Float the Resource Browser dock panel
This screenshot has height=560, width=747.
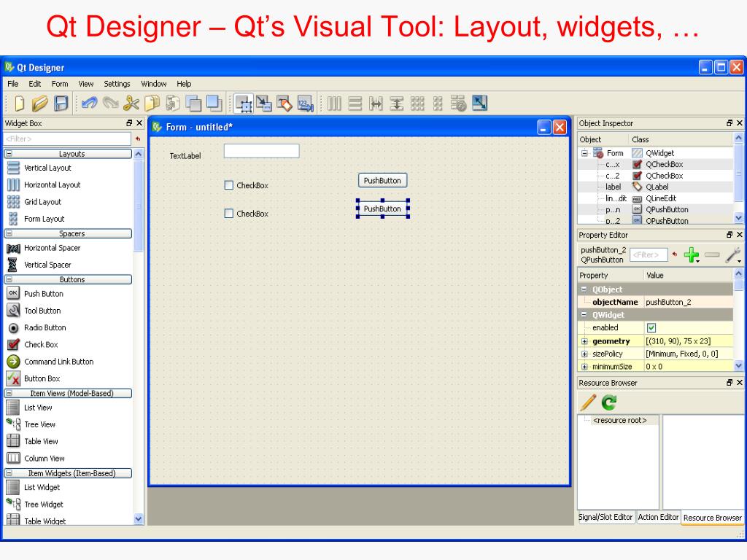click(729, 382)
